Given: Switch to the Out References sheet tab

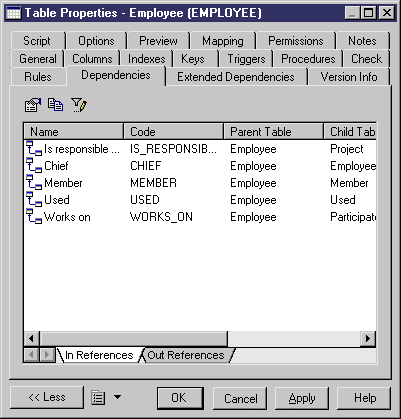Looking at the screenshot, I should [x=186, y=355].
